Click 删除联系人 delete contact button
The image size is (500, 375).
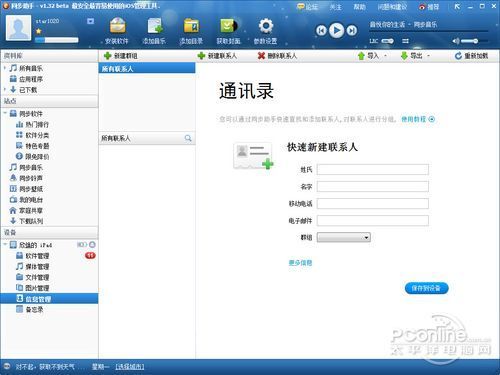277,56
